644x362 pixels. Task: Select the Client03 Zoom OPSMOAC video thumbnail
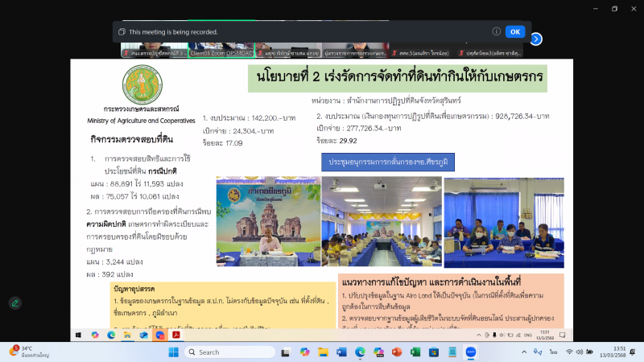(x=221, y=50)
